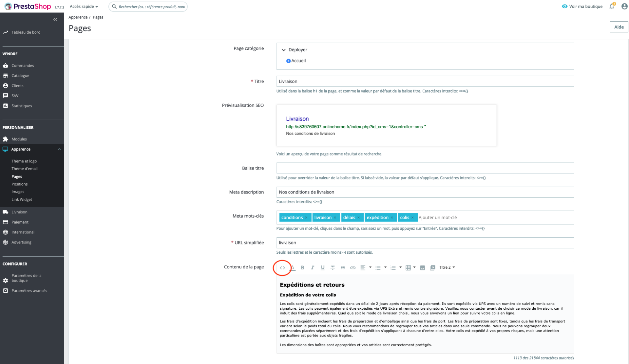Open the SEO preview URL dropdown arrow
This screenshot has height=364, width=629.
point(425,126)
